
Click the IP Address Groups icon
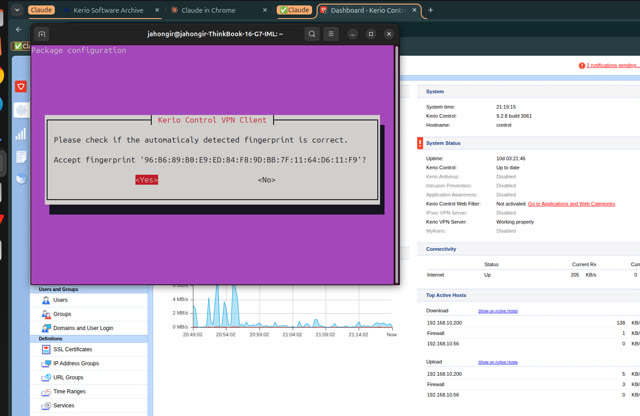click(46, 363)
